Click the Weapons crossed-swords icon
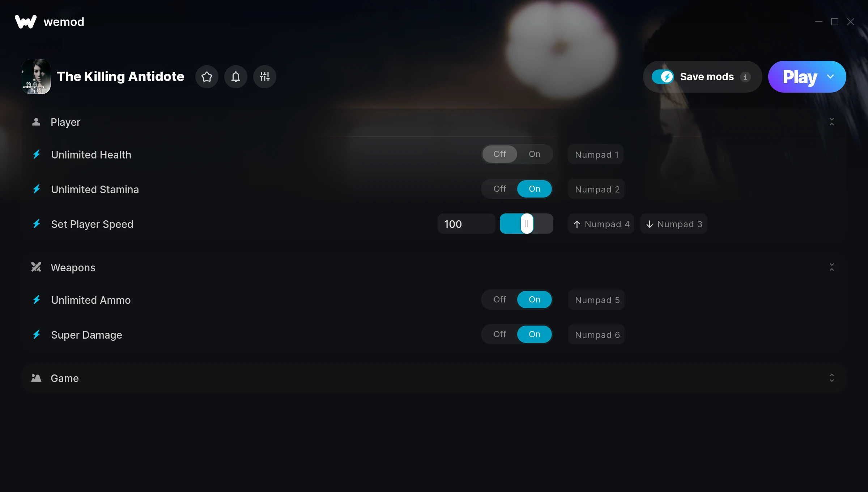Screen dimensions: 868x492 tap(37, 267)
